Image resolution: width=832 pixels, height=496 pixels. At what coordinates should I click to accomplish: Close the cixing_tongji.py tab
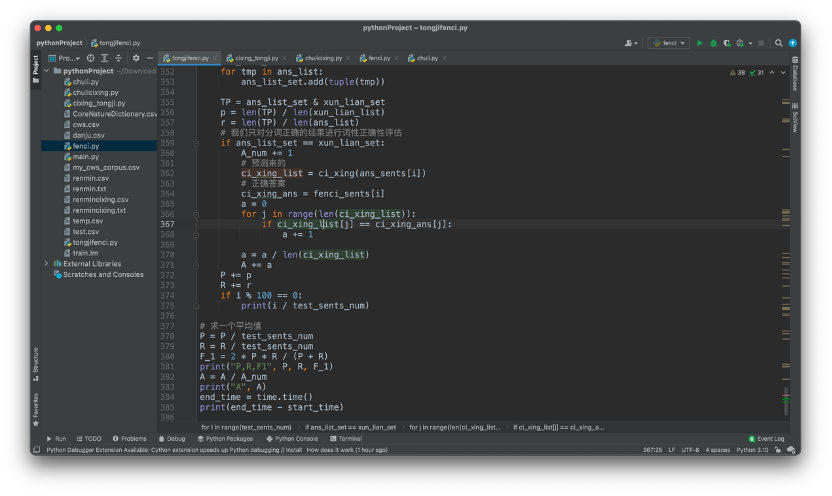[x=284, y=58]
